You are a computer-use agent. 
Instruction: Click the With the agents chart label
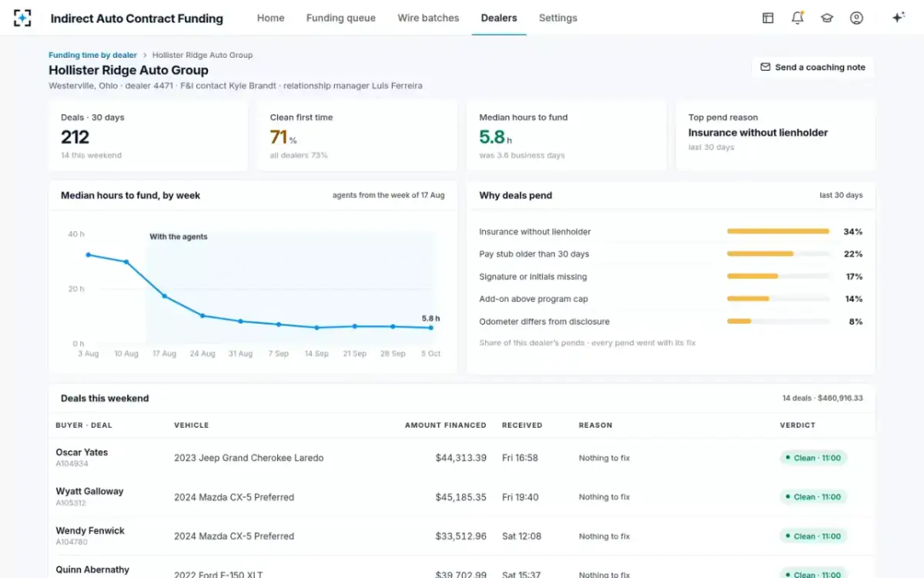(x=178, y=237)
